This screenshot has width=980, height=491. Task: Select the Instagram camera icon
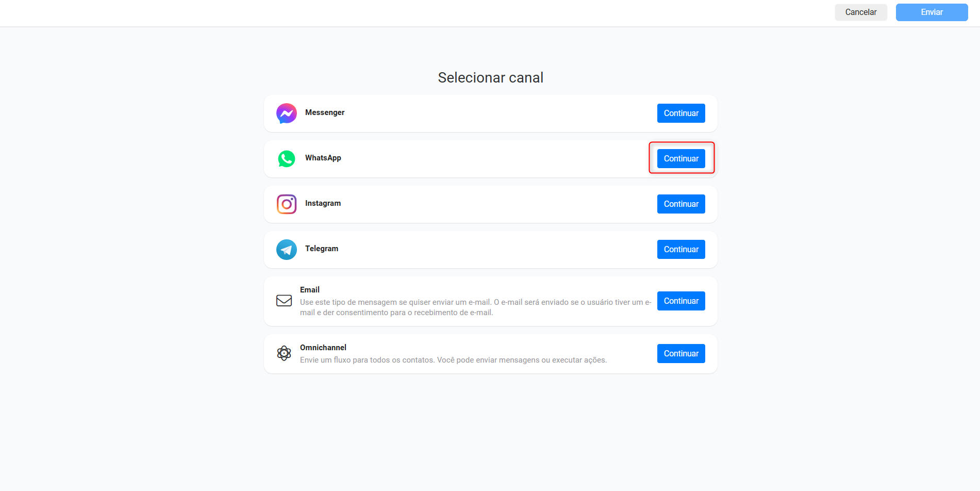[x=287, y=204]
